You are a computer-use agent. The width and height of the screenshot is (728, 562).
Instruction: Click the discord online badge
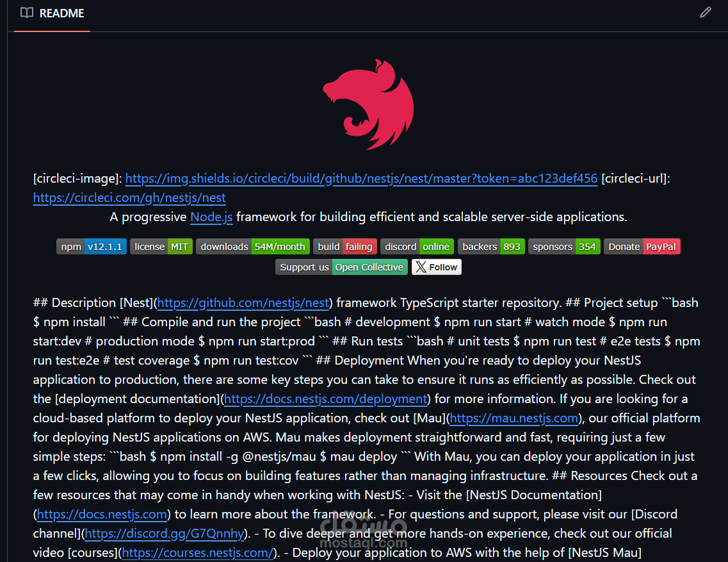point(417,246)
